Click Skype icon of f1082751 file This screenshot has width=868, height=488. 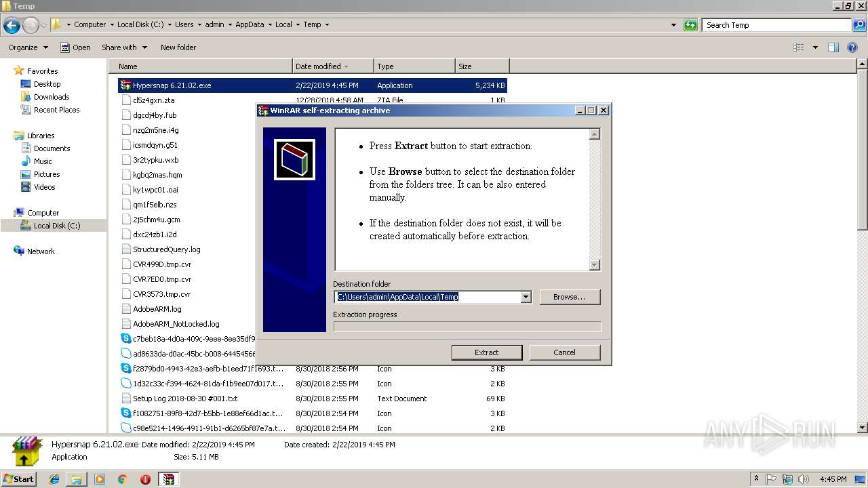point(125,413)
